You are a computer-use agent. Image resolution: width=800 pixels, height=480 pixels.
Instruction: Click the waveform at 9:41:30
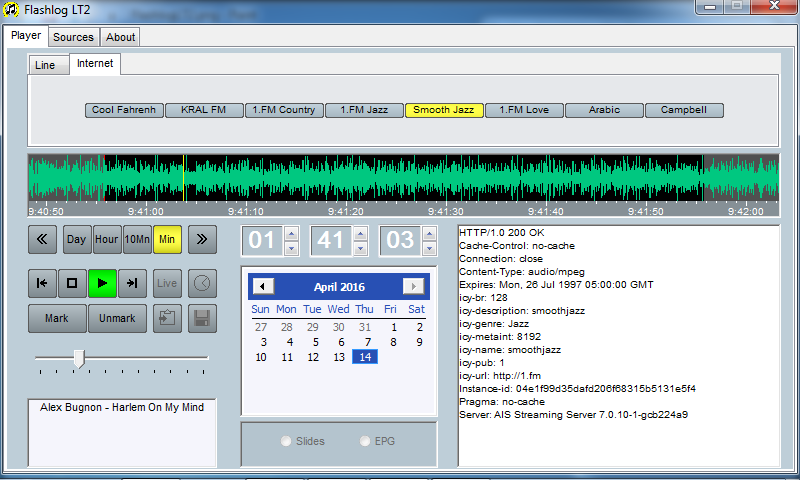click(x=445, y=179)
